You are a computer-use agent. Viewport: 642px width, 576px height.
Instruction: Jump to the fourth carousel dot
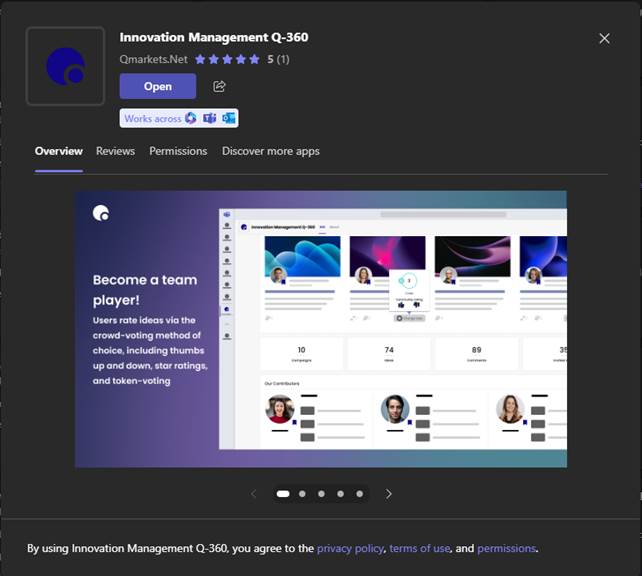[340, 494]
